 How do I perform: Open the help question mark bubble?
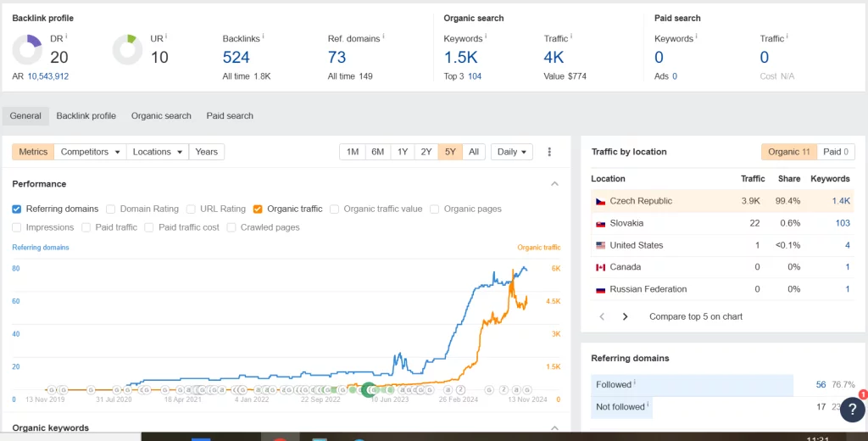[852, 409]
